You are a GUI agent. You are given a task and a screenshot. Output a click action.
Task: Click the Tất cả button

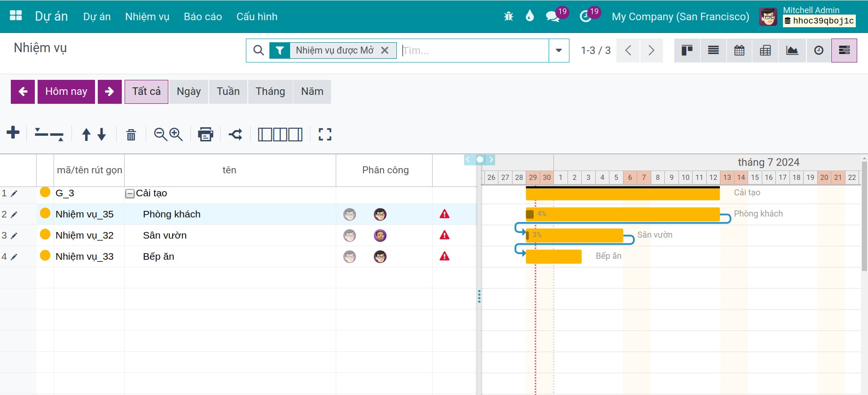point(146,92)
